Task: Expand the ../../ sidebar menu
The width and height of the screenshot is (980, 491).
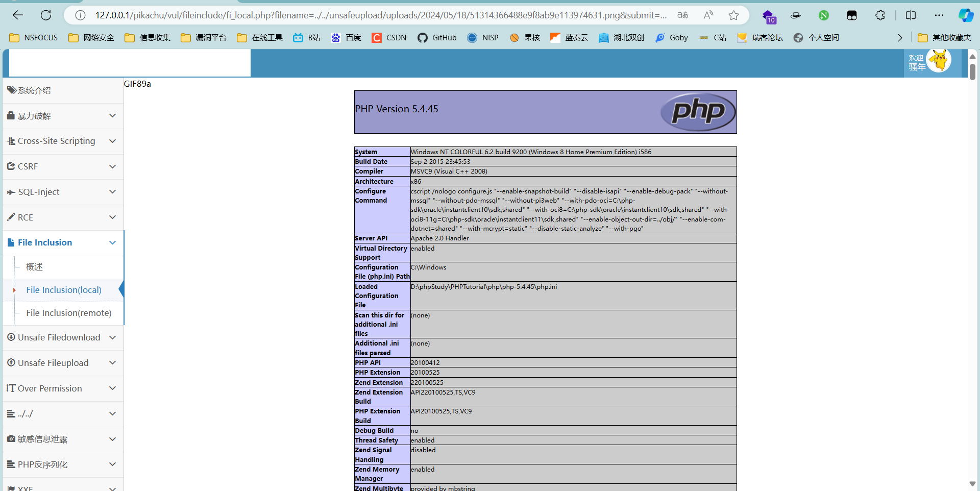Action: (x=63, y=414)
